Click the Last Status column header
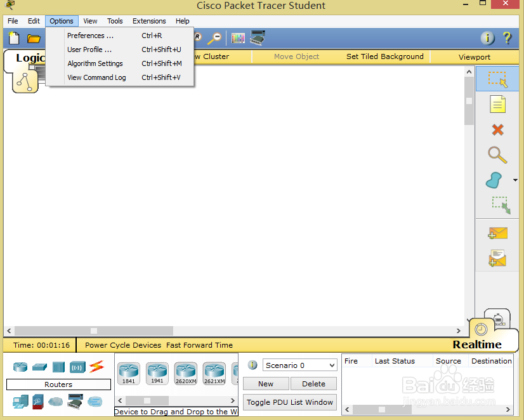The image size is (524, 420). pos(402,361)
